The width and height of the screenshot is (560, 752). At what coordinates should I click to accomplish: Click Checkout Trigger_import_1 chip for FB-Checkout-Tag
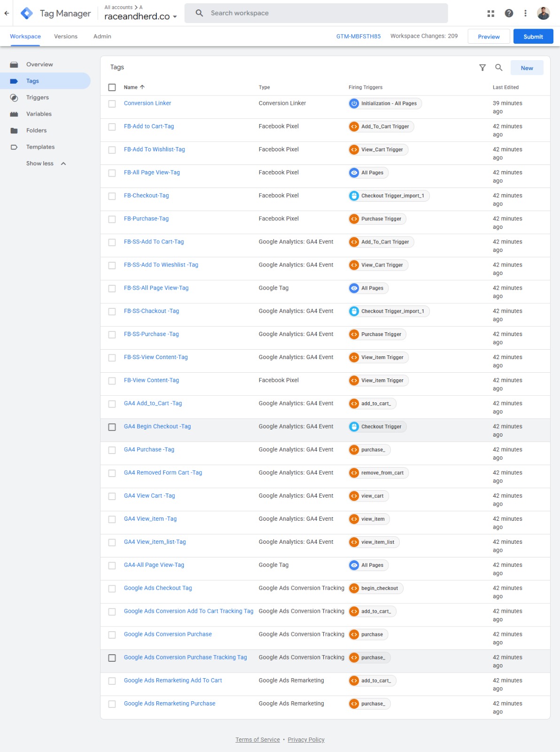pyautogui.click(x=389, y=196)
